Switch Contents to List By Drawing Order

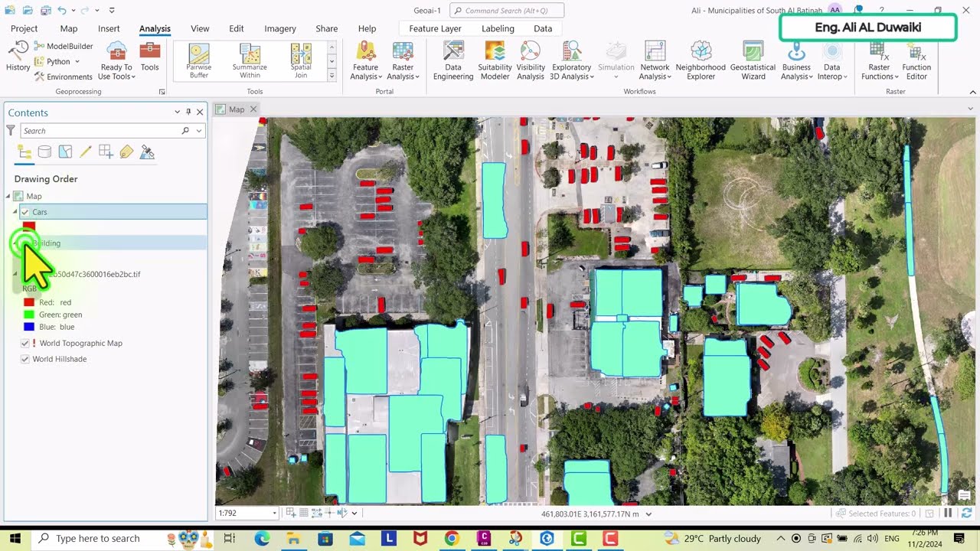24,152
